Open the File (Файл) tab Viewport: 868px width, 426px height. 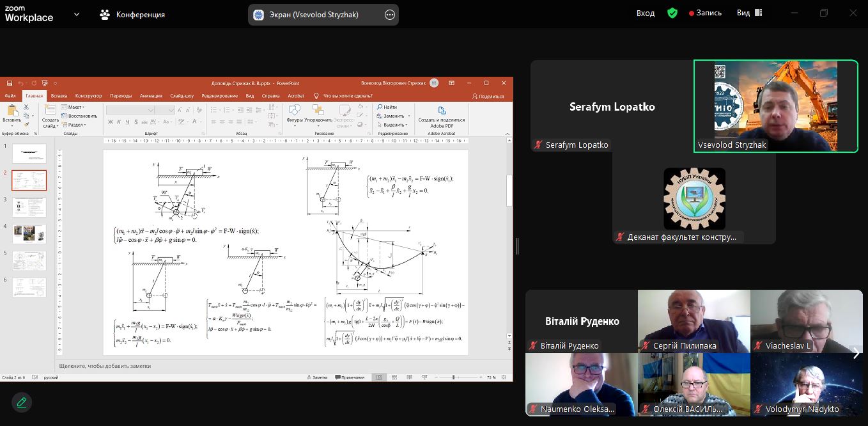pyautogui.click(x=10, y=96)
